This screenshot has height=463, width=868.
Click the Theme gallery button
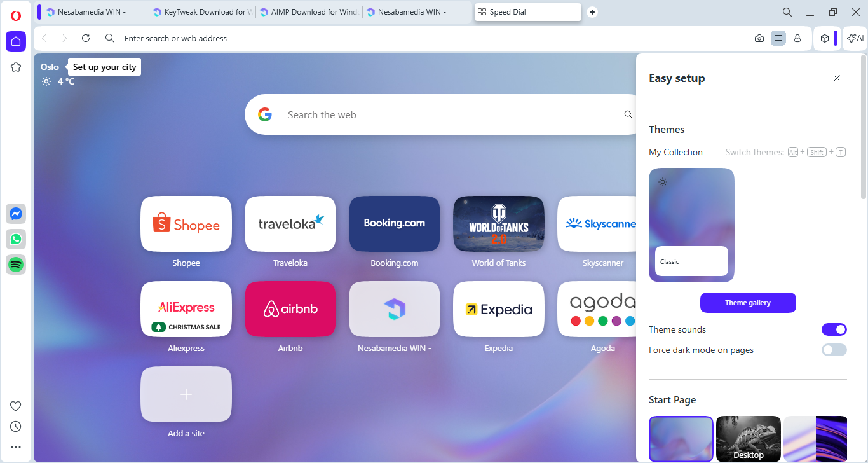pos(748,303)
